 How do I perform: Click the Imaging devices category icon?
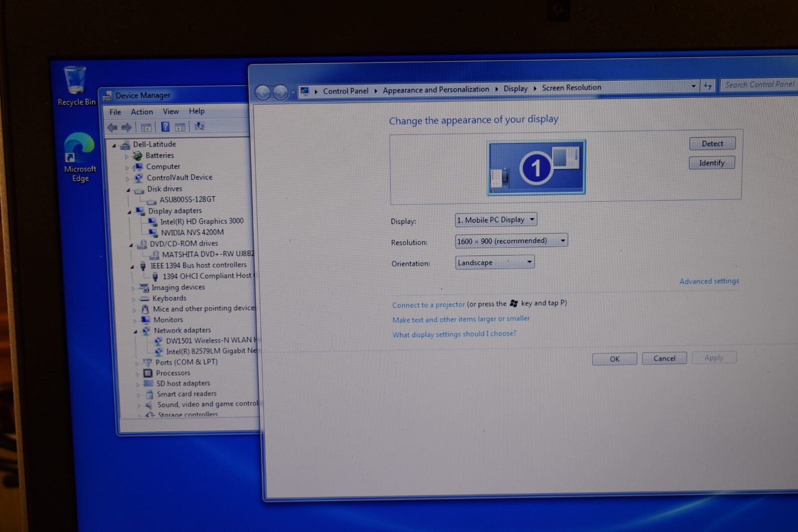pos(144,288)
